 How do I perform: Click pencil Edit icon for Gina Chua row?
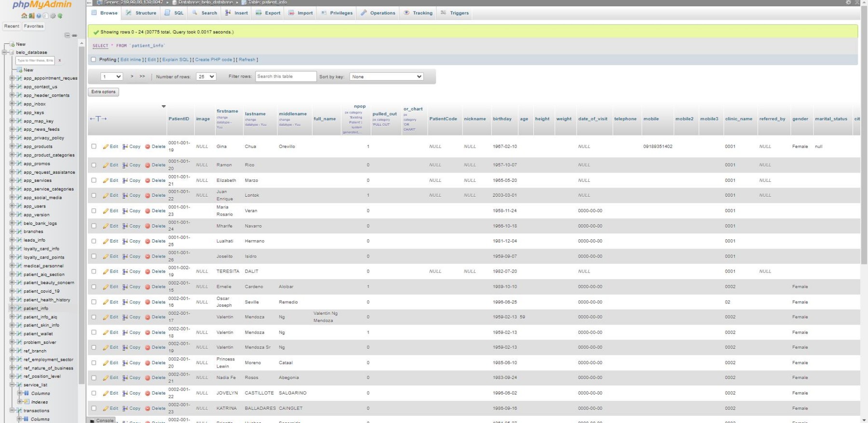pos(106,147)
